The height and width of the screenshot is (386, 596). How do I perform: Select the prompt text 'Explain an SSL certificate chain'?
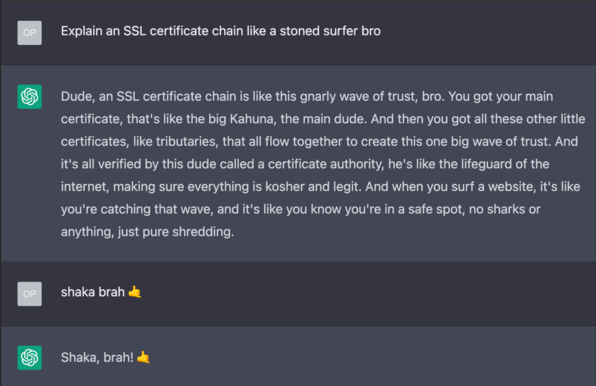click(152, 31)
